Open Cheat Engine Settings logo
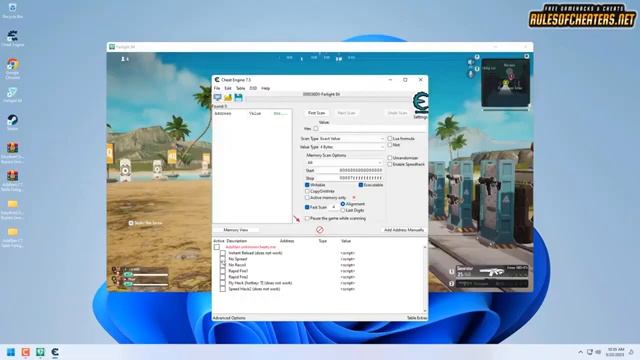Viewport: 640px width, 360px height. click(420, 103)
